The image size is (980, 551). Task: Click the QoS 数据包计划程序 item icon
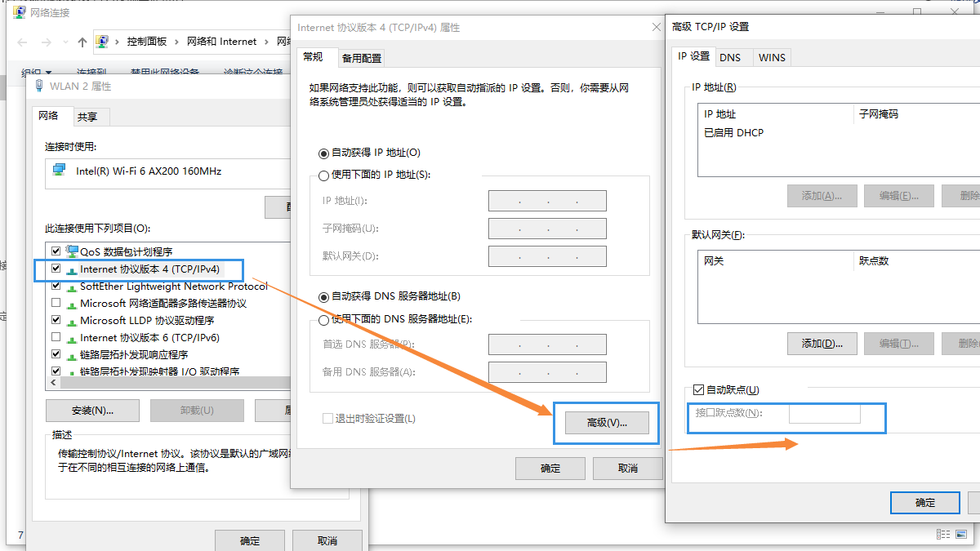[x=71, y=251]
